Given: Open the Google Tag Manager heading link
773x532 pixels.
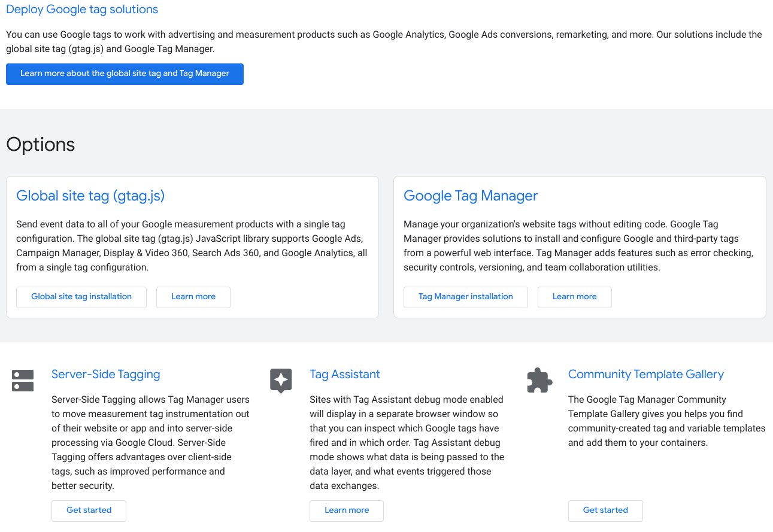Looking at the screenshot, I should pos(471,196).
